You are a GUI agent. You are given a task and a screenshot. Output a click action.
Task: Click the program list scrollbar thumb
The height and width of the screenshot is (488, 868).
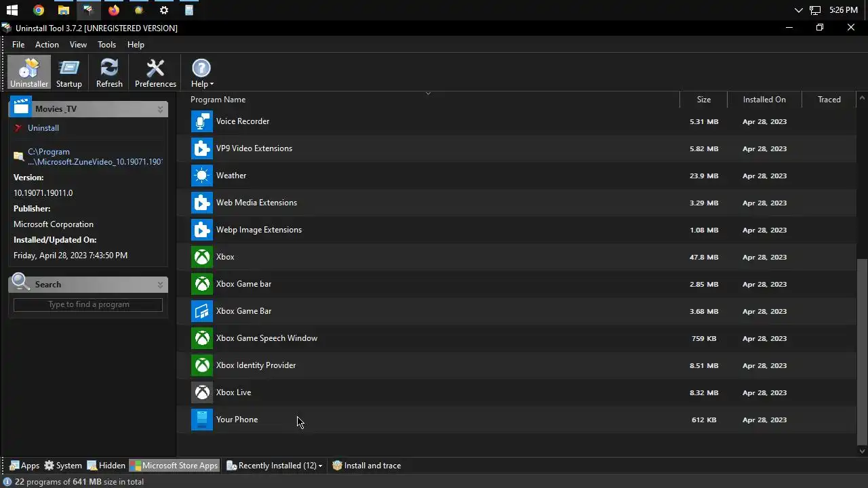862,350
